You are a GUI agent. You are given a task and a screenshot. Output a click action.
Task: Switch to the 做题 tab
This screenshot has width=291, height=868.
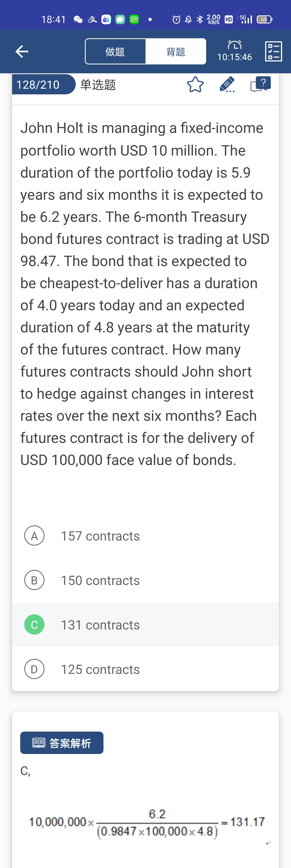click(x=115, y=51)
